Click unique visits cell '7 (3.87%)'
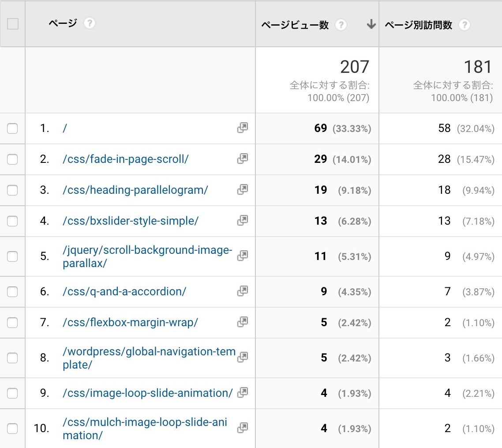The image size is (502, 448). click(x=469, y=292)
